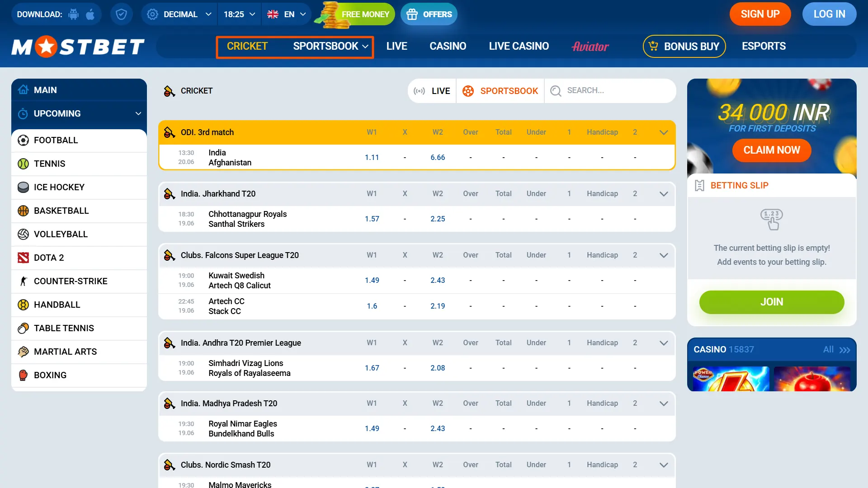The height and width of the screenshot is (488, 868).
Task: Select W1 odds 1.57 for Chhottanagpur Royals
Action: (372, 219)
